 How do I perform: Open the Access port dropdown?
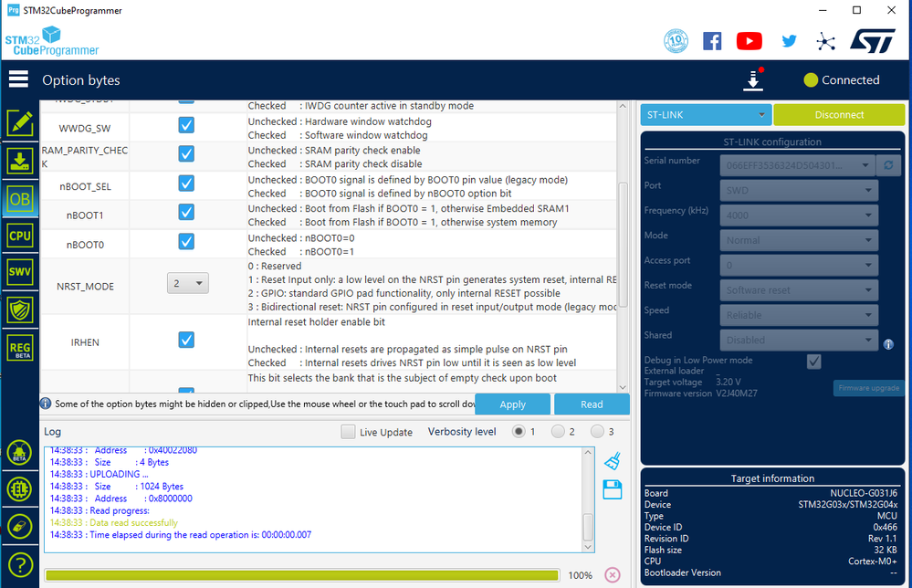tap(799, 265)
